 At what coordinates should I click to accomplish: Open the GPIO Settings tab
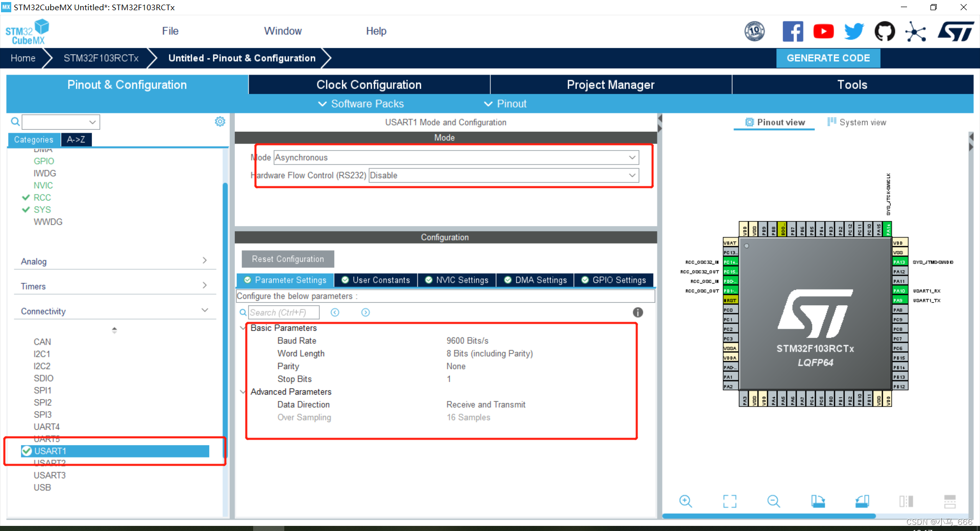click(614, 280)
